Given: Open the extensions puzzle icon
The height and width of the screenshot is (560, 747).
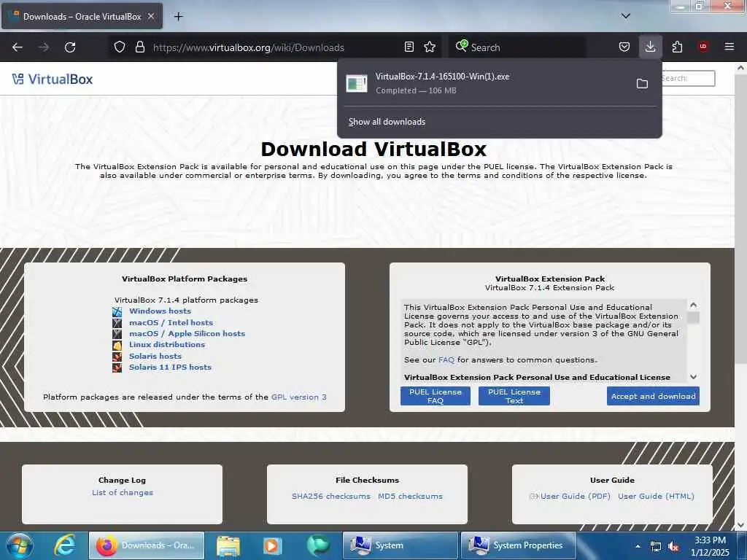Looking at the screenshot, I should point(677,47).
